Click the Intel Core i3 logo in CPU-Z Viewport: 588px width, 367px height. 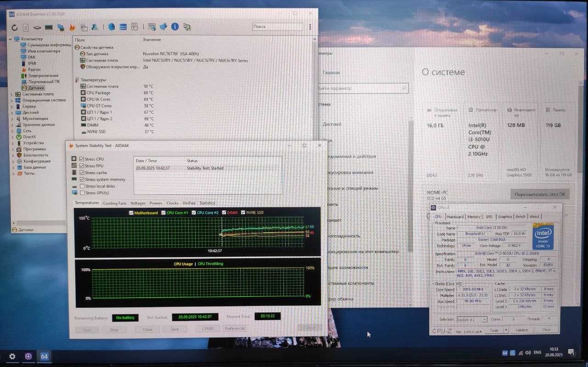[543, 237]
